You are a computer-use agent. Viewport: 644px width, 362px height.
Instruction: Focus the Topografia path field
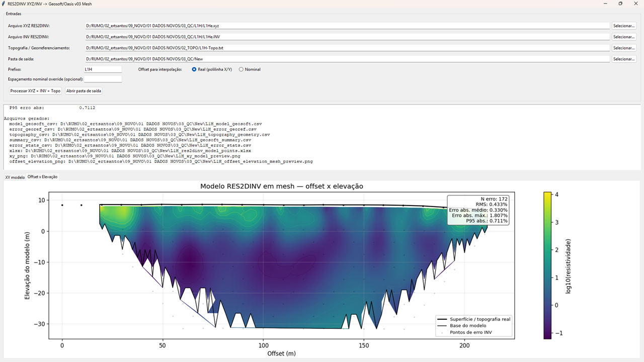coord(347,48)
